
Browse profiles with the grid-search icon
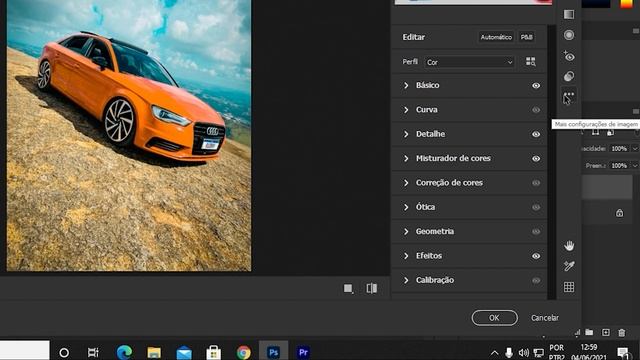(531, 62)
